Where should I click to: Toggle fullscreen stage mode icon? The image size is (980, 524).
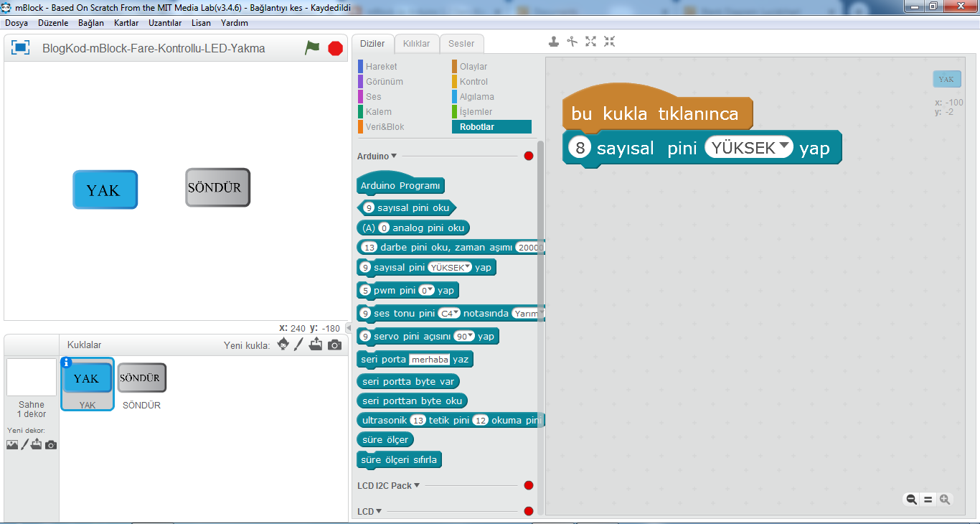(x=21, y=48)
